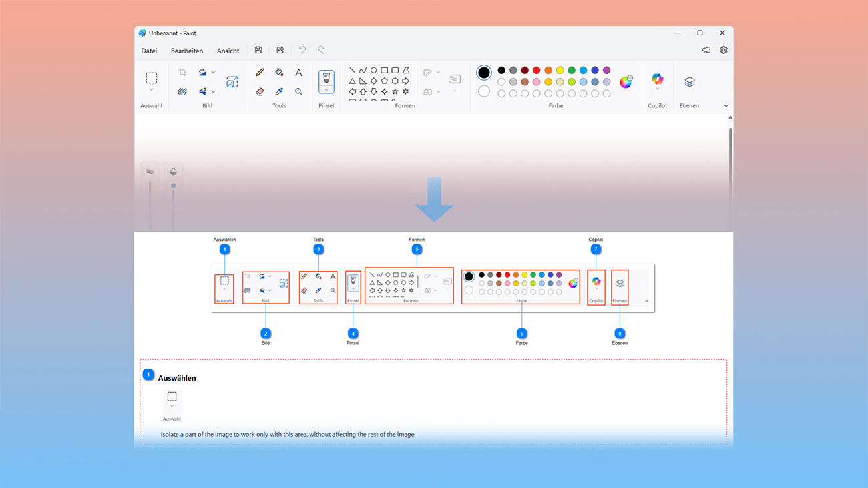Select the Magnifier tool
868x488 pixels.
(298, 91)
